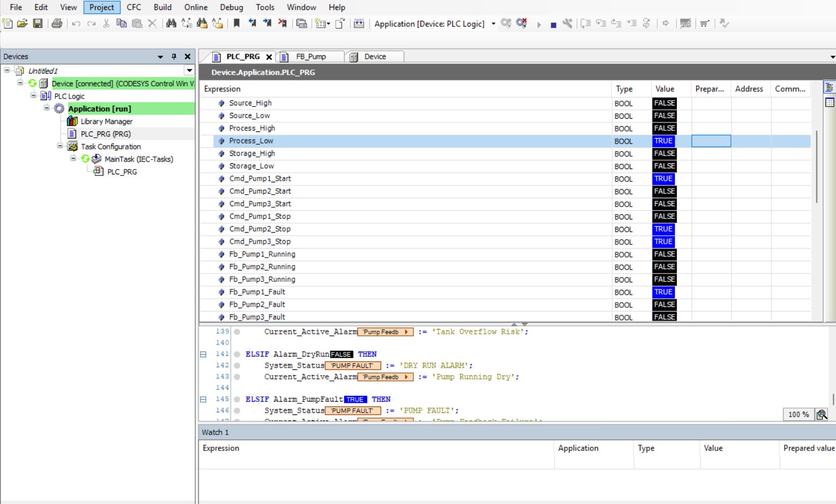Click the Copy toolbar icon

121,23
